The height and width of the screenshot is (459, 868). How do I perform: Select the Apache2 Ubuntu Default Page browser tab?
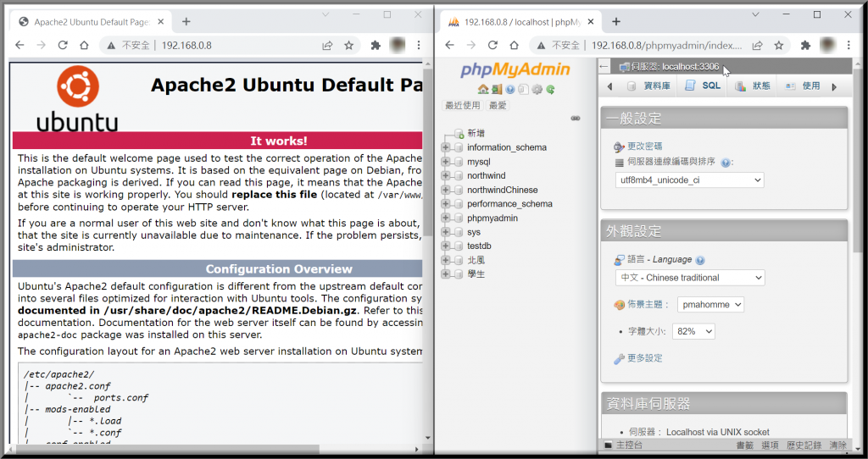[x=92, y=22]
